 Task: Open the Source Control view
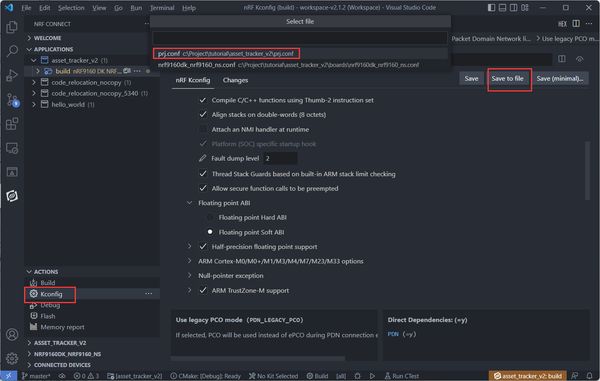point(12,100)
